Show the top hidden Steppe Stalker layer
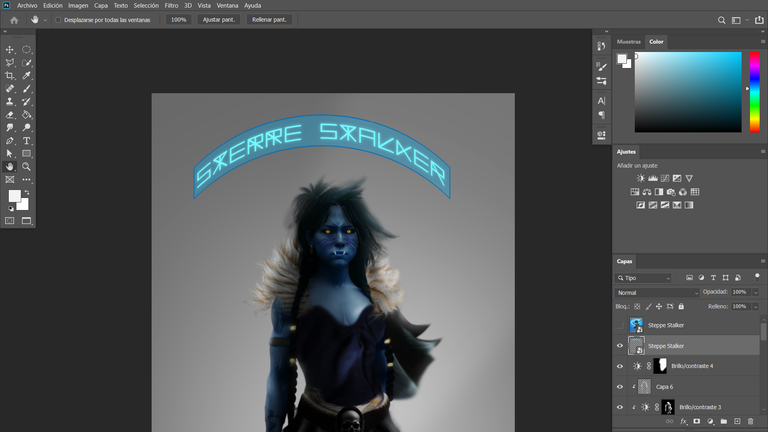The image size is (768, 432). point(620,325)
